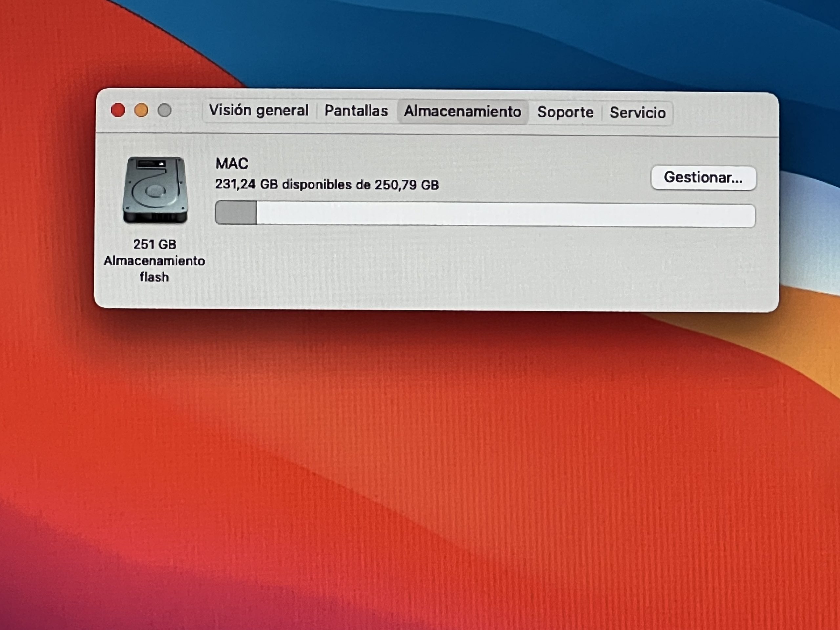Click the used gray segment of storage bar
This screenshot has height=630, width=840.
coord(236,213)
